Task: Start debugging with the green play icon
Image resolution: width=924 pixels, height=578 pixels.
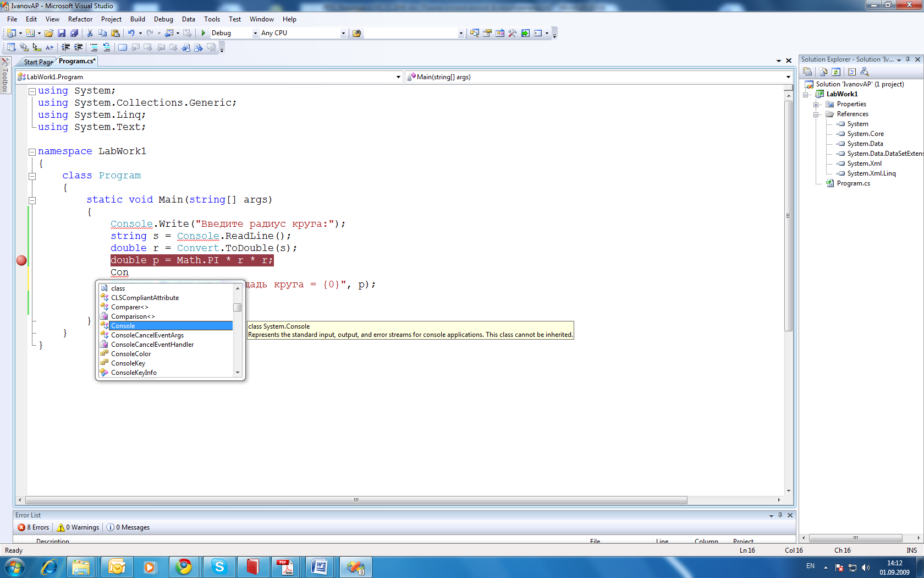Action: [x=204, y=33]
